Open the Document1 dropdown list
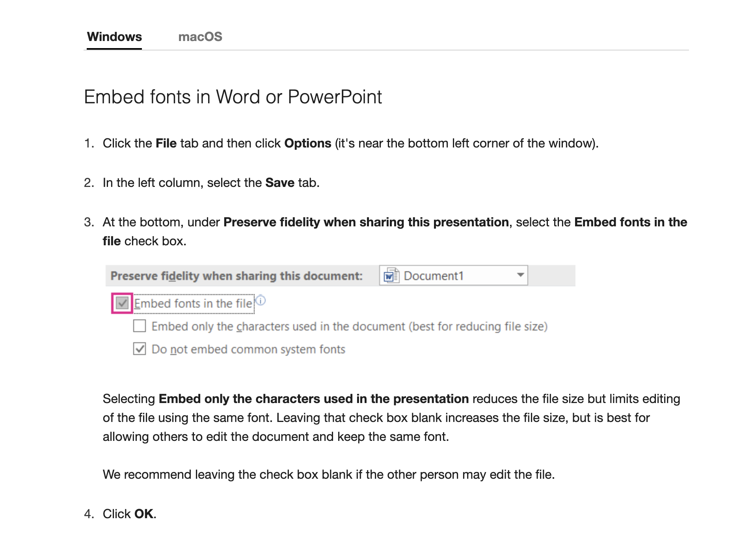Viewport: 756px width, 545px height. (x=454, y=275)
